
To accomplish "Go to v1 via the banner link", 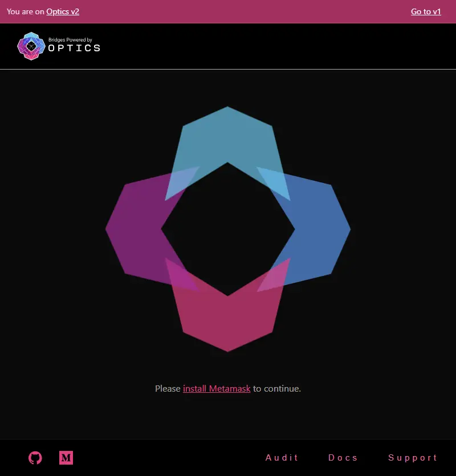I will 426,11.
